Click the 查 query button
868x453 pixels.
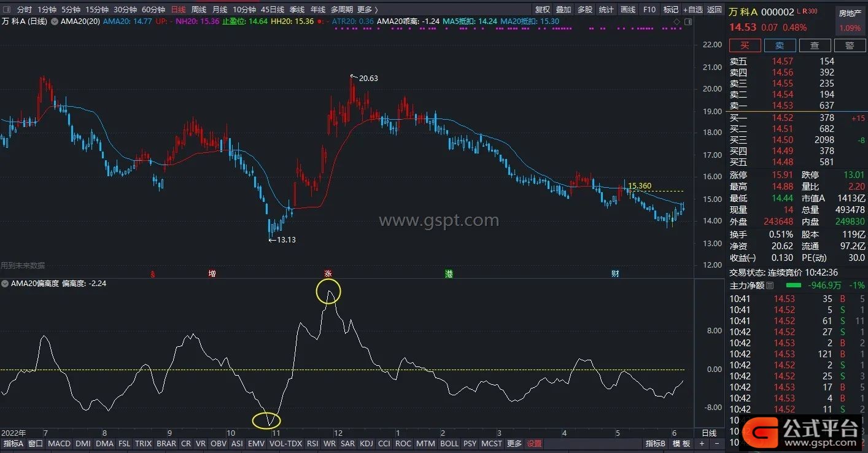click(815, 45)
